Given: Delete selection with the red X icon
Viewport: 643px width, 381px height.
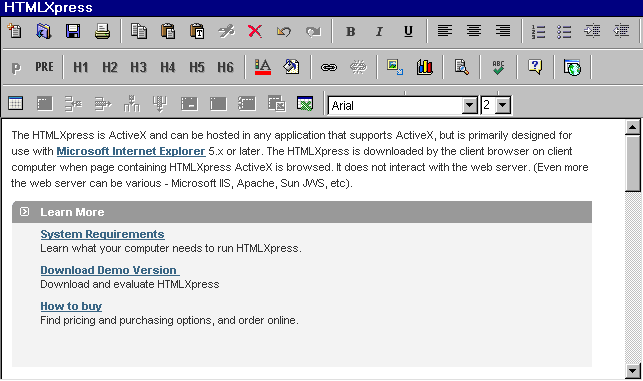Looking at the screenshot, I should pyautogui.click(x=255, y=31).
